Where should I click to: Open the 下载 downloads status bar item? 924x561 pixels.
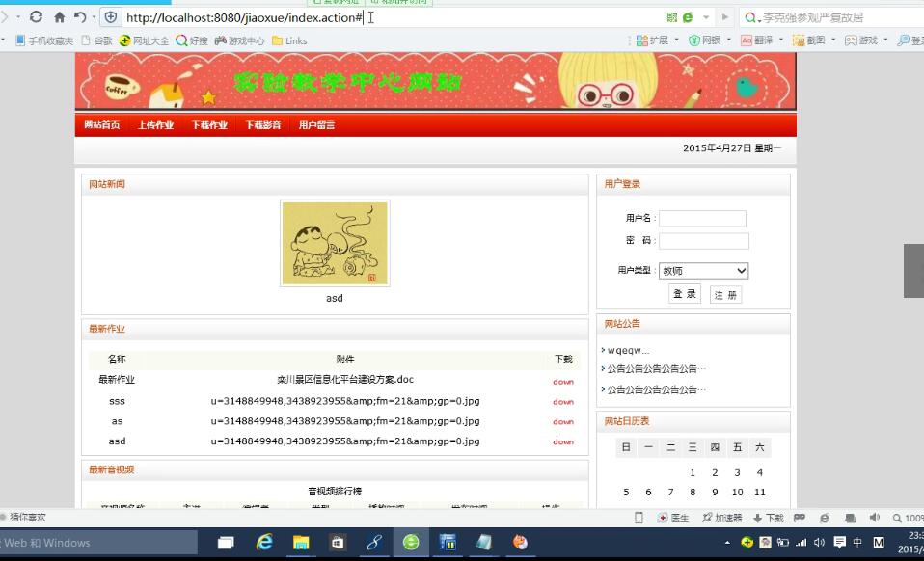click(769, 518)
